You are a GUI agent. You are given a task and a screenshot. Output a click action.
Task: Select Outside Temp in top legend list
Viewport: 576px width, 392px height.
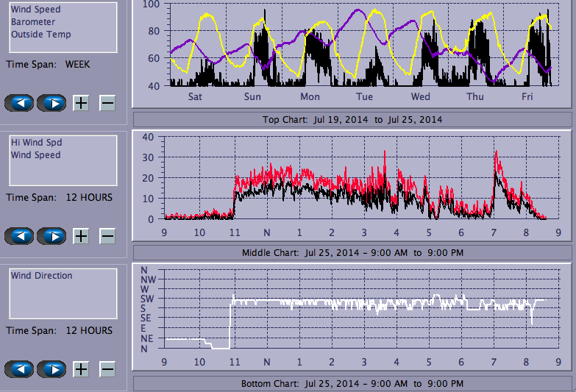click(40, 35)
